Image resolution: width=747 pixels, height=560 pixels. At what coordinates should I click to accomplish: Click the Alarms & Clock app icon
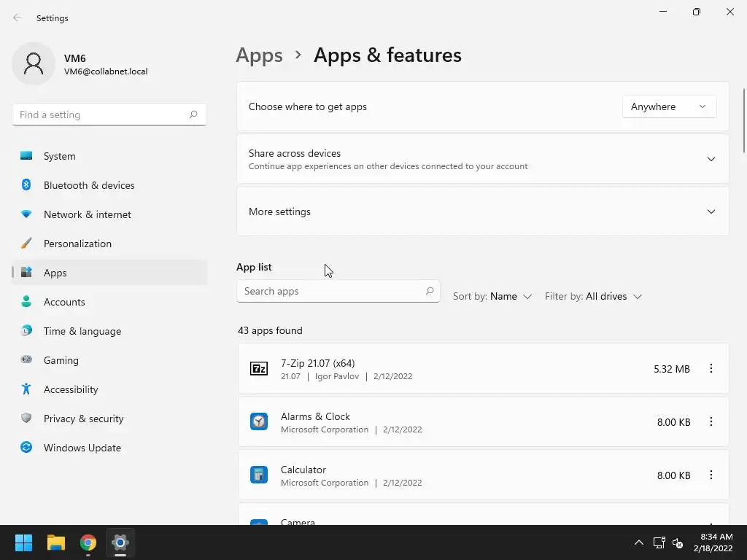259,421
